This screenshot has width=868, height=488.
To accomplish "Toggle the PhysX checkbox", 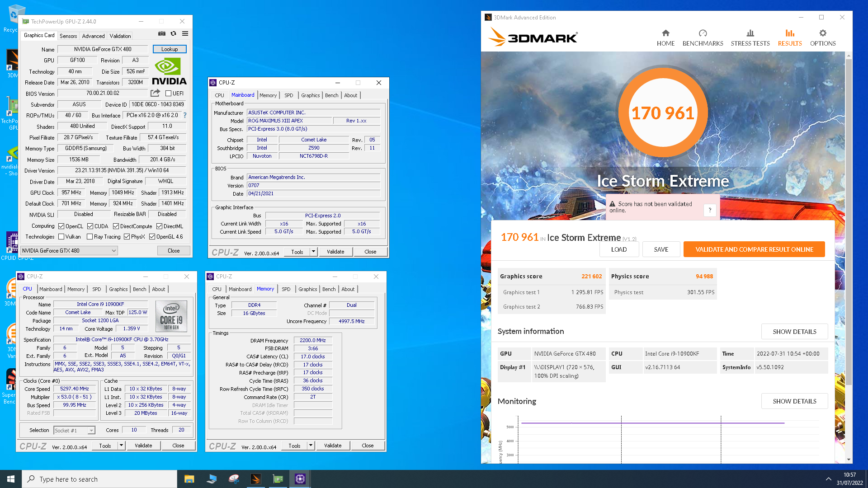I will 127,237.
